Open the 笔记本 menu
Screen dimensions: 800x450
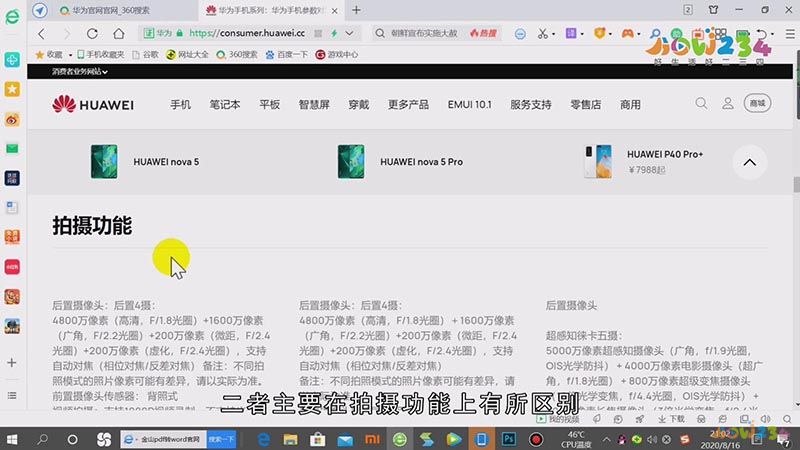224,105
